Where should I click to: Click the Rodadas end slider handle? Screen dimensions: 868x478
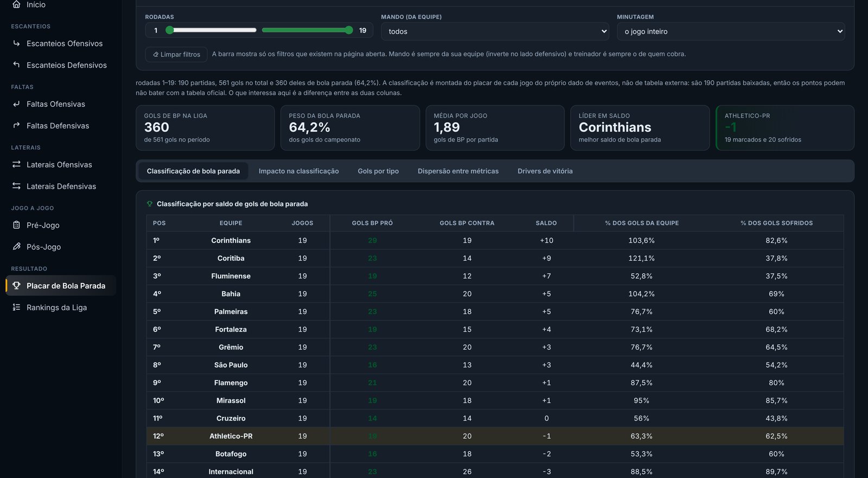pyautogui.click(x=349, y=30)
